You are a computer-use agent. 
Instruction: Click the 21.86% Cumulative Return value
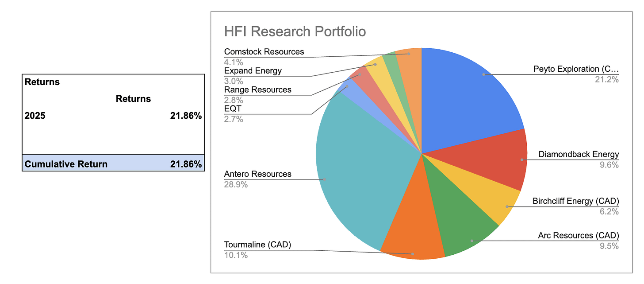click(x=186, y=164)
